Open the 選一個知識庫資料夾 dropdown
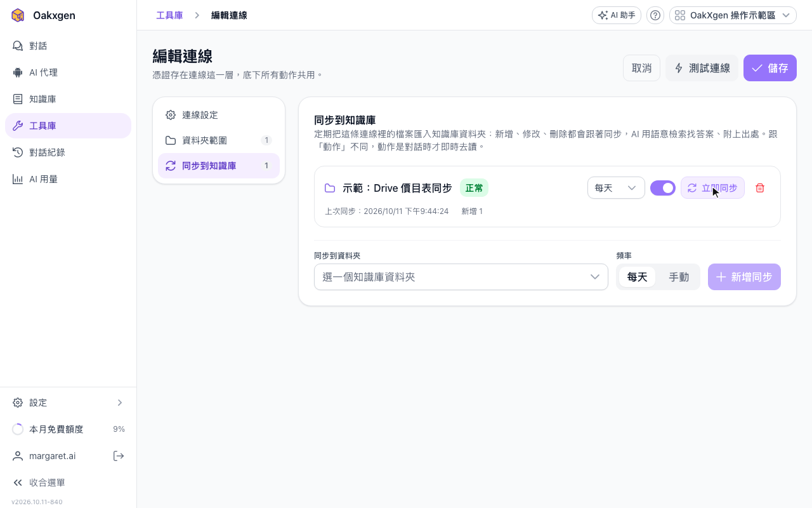 point(461,277)
